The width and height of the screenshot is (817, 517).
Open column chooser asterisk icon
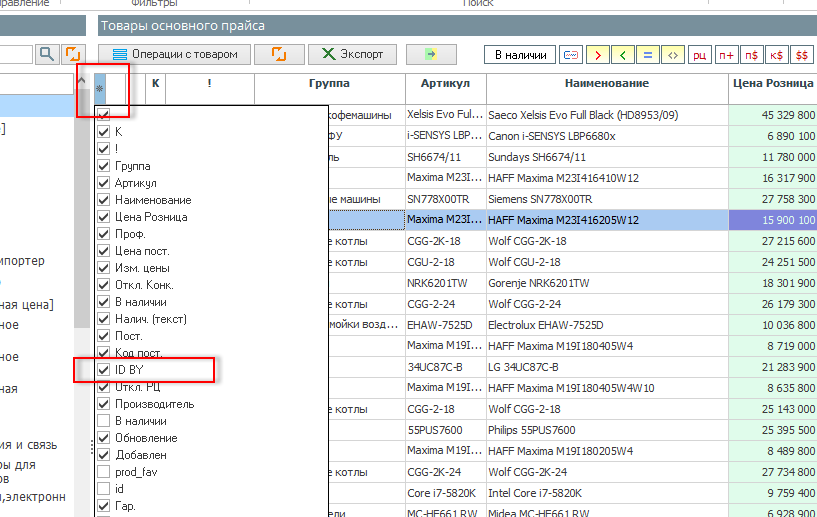point(100,89)
